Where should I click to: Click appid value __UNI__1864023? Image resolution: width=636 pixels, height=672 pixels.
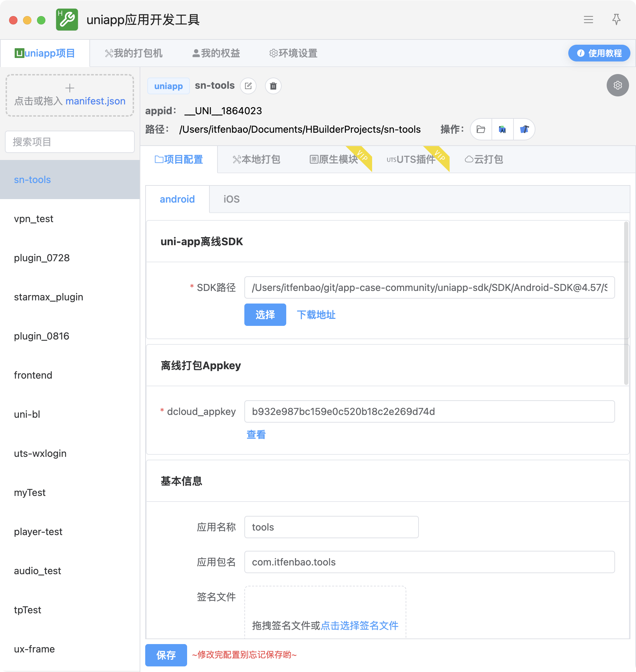point(223,111)
